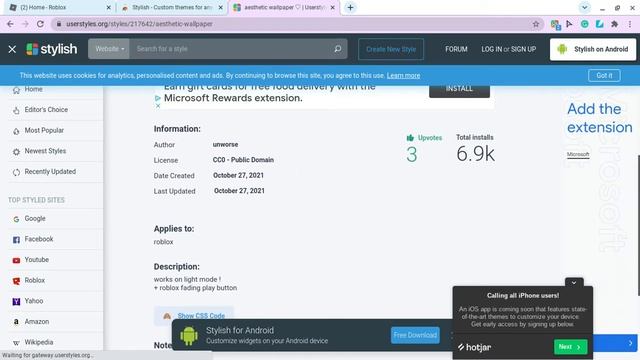Open Most Popular in the sidebar
This screenshot has width=640, height=360.
coord(44,130)
